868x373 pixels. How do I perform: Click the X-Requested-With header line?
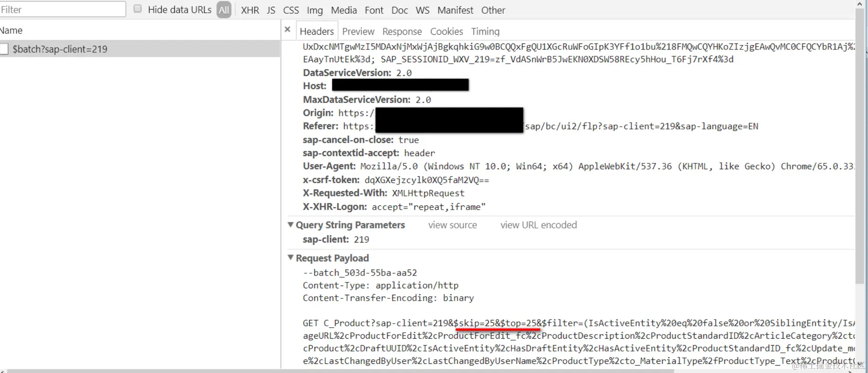coord(383,193)
